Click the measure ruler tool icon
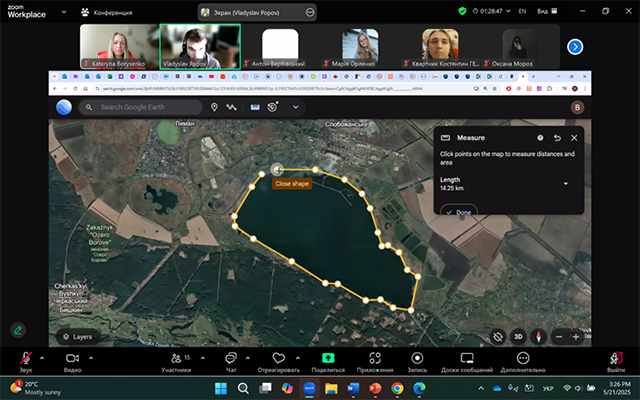640x400 pixels. [254, 107]
